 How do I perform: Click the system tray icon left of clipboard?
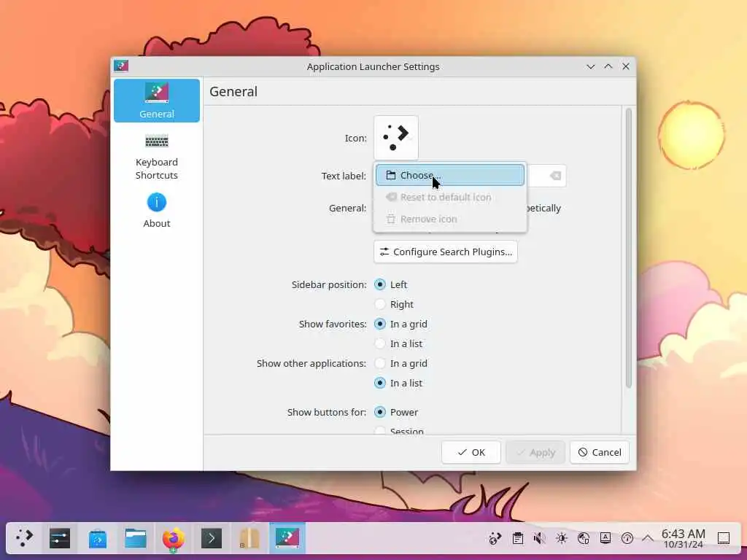tap(495, 538)
